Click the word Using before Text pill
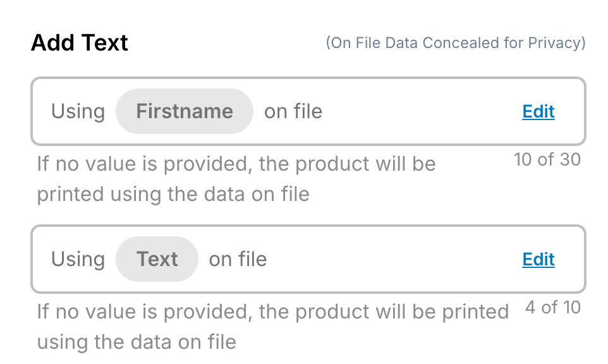 (78, 260)
